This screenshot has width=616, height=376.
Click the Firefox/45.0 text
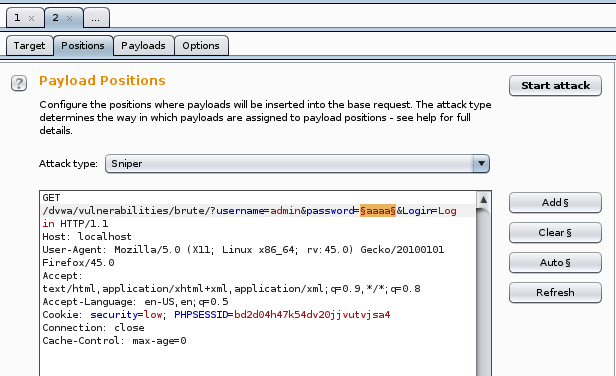[x=78, y=262]
